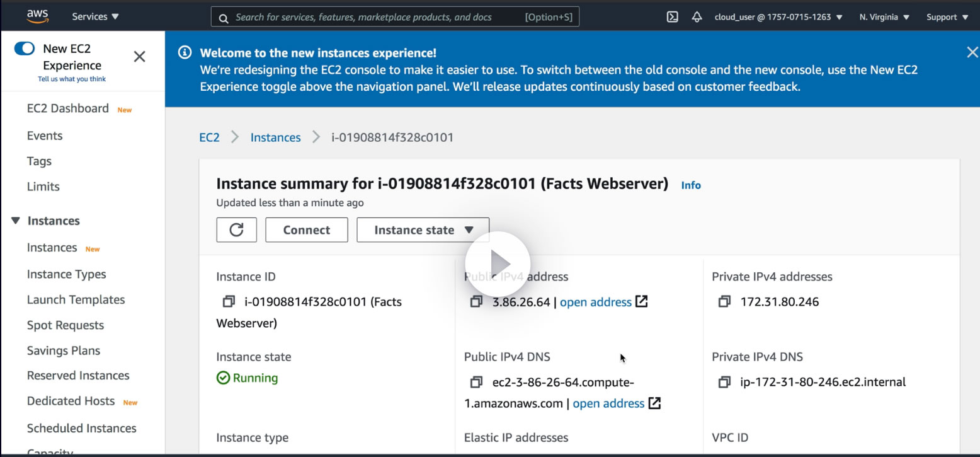Go to EC2 Dashboard in sidebar
Screen dimensions: 980x457
68,108
